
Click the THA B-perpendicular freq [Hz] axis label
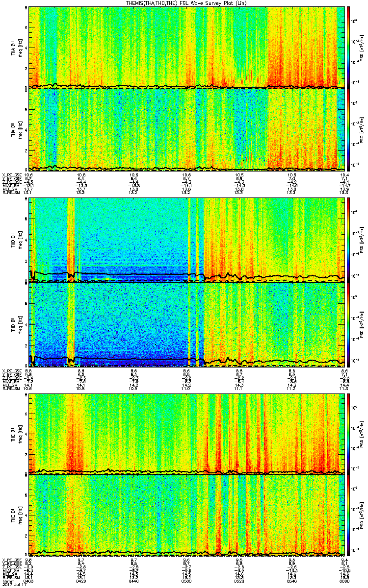click(20, 47)
